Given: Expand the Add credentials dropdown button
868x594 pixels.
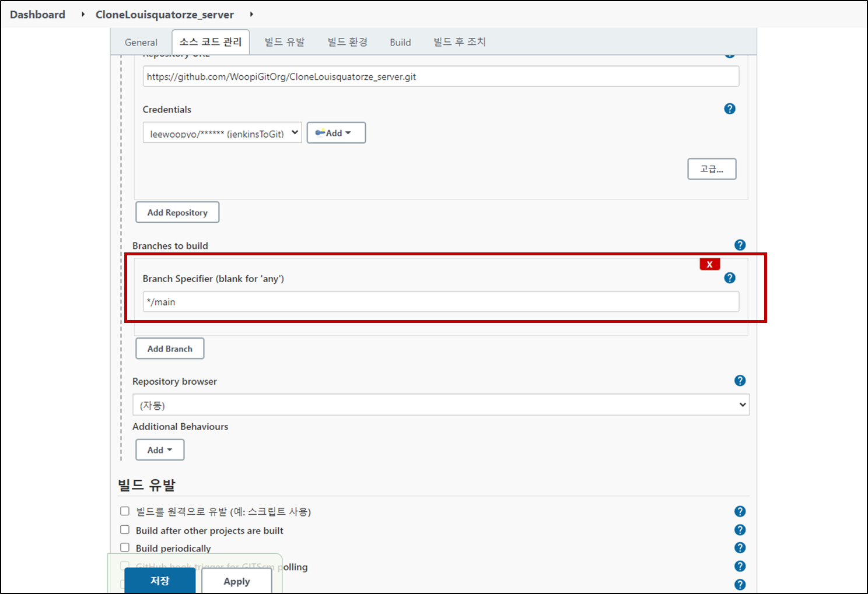Looking at the screenshot, I should pyautogui.click(x=336, y=133).
